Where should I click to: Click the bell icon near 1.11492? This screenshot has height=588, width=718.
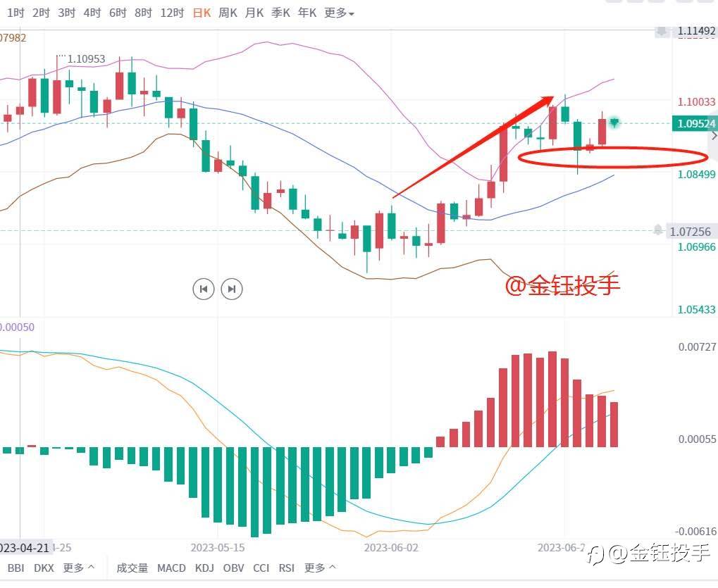click(x=662, y=31)
